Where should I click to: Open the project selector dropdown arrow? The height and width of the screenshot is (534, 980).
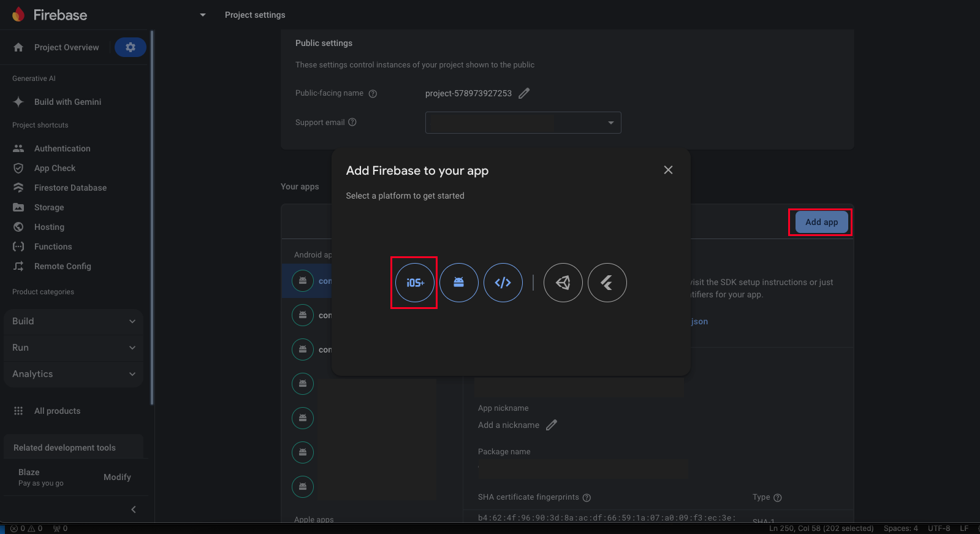point(203,15)
